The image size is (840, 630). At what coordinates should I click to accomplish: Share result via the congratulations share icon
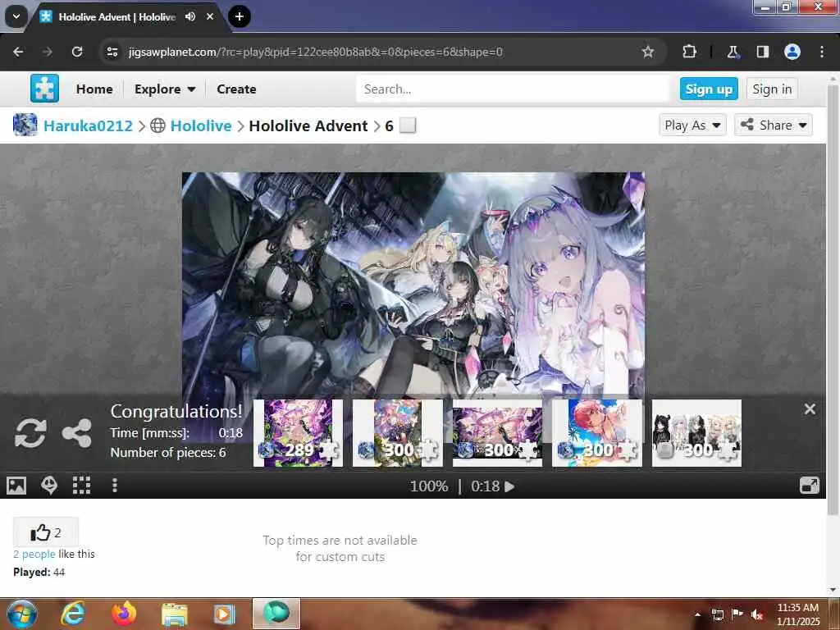(x=76, y=433)
